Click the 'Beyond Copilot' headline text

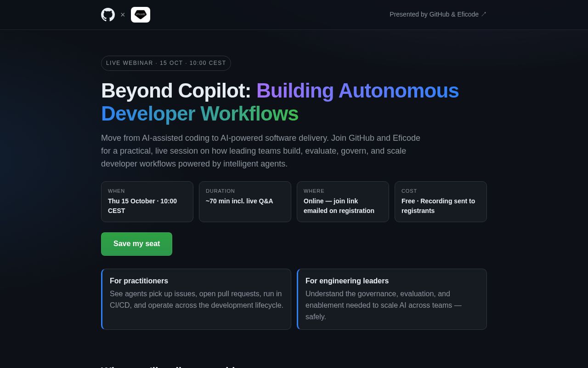point(176,91)
